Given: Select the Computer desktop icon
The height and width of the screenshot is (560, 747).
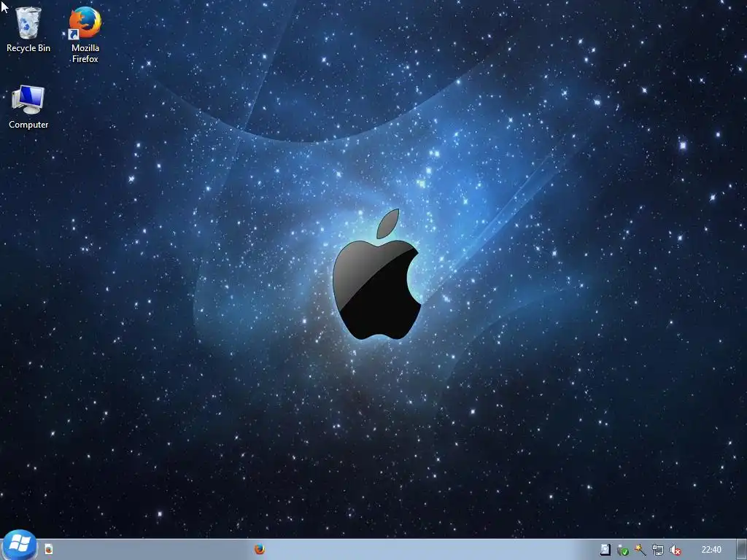Looking at the screenshot, I should [28, 108].
